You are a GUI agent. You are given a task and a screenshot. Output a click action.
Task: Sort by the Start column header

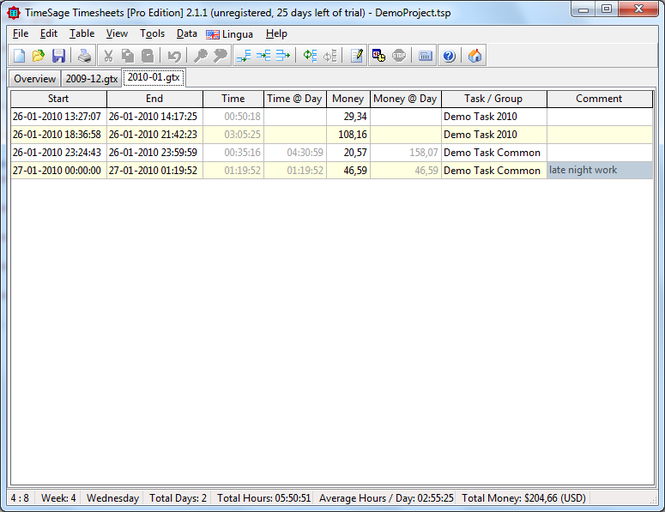[x=58, y=99]
